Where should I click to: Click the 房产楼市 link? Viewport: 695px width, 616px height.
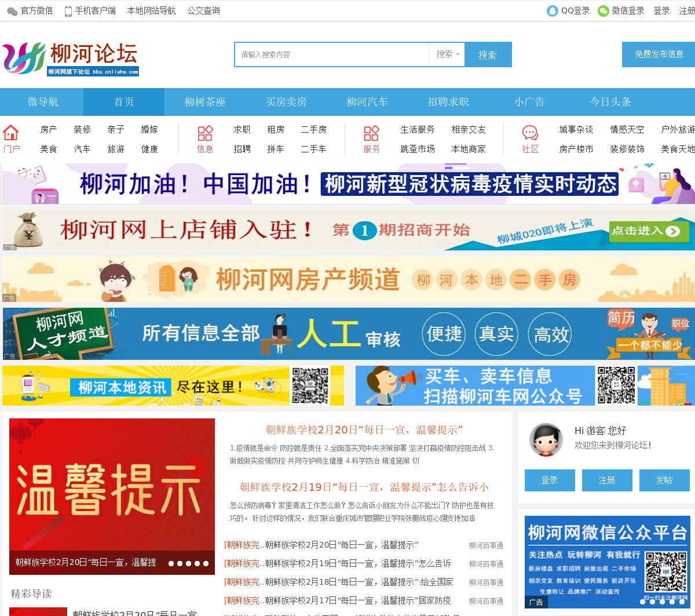coord(576,150)
